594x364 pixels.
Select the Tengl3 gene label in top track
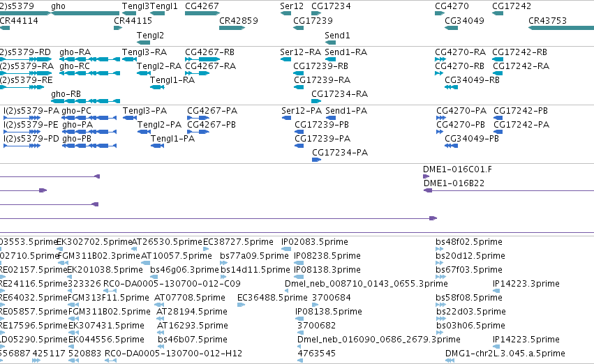tap(135, 6)
